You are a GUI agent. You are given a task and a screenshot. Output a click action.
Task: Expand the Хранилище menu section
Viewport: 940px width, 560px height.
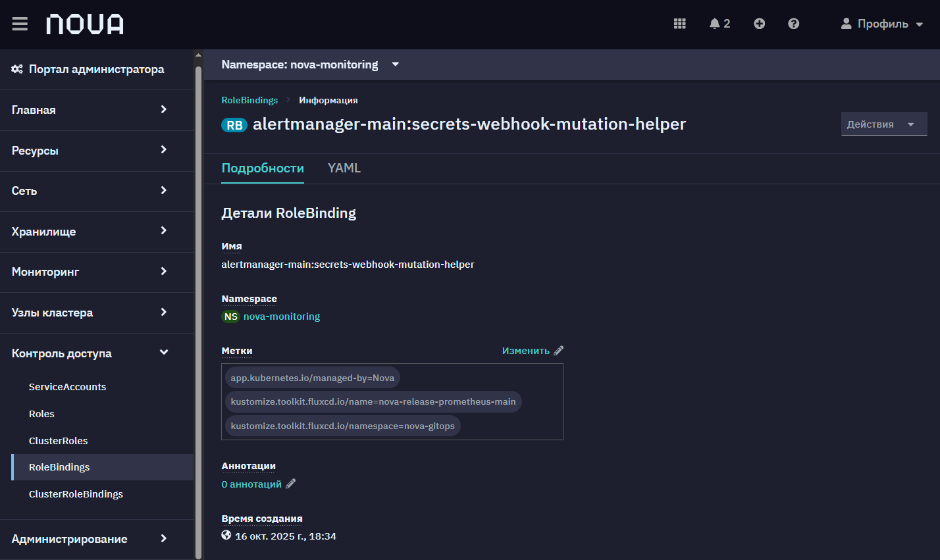point(97,232)
